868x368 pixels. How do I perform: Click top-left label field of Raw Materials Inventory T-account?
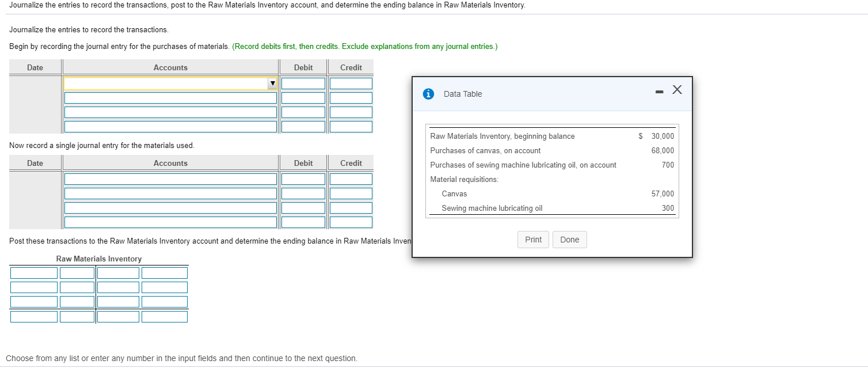34,273
